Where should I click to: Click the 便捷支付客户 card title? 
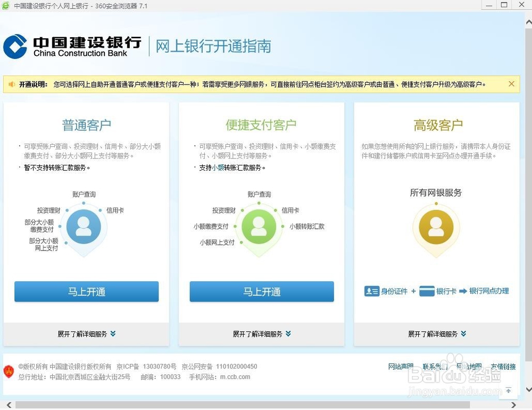[x=261, y=125]
